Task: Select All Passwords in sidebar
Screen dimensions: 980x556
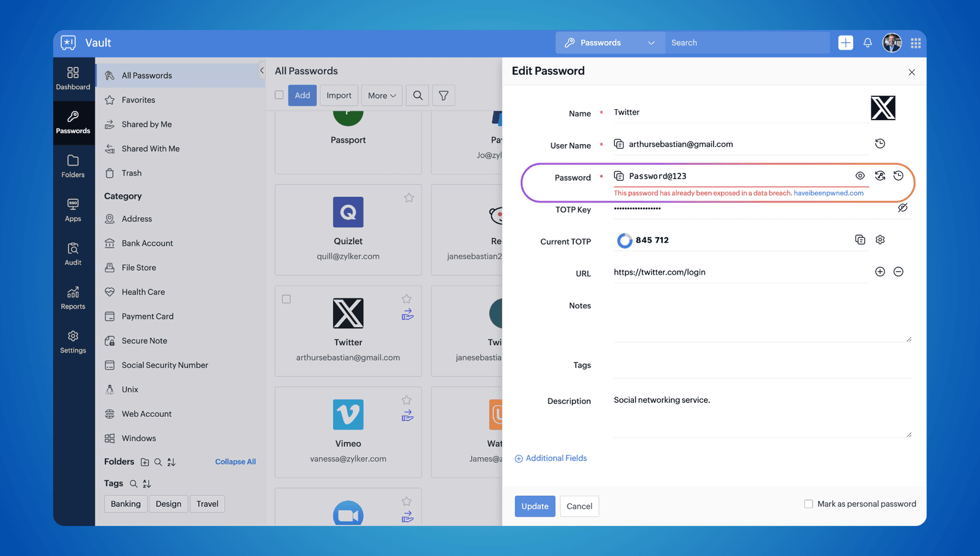Action: [181, 75]
